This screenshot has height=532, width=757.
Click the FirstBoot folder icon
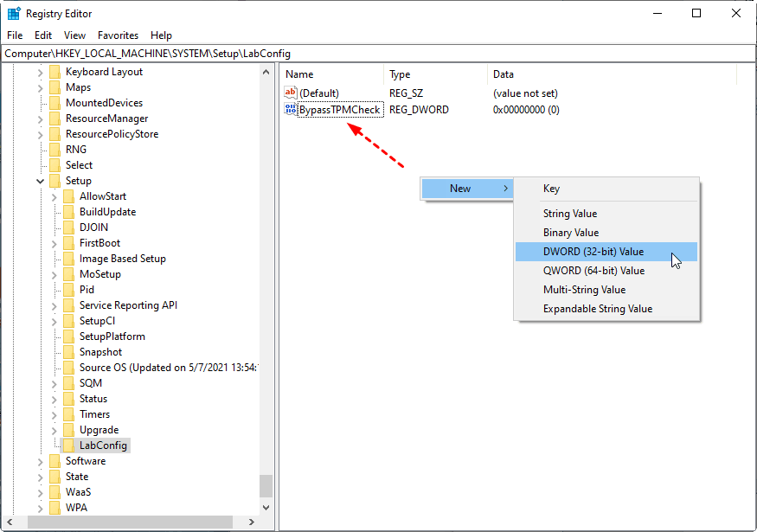[69, 243]
